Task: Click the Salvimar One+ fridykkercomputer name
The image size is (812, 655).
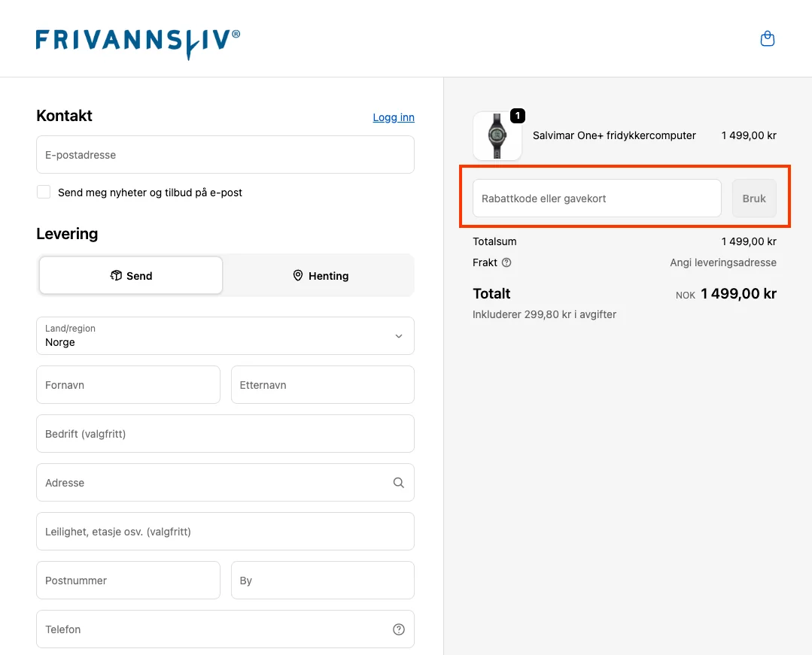Action: coord(614,135)
